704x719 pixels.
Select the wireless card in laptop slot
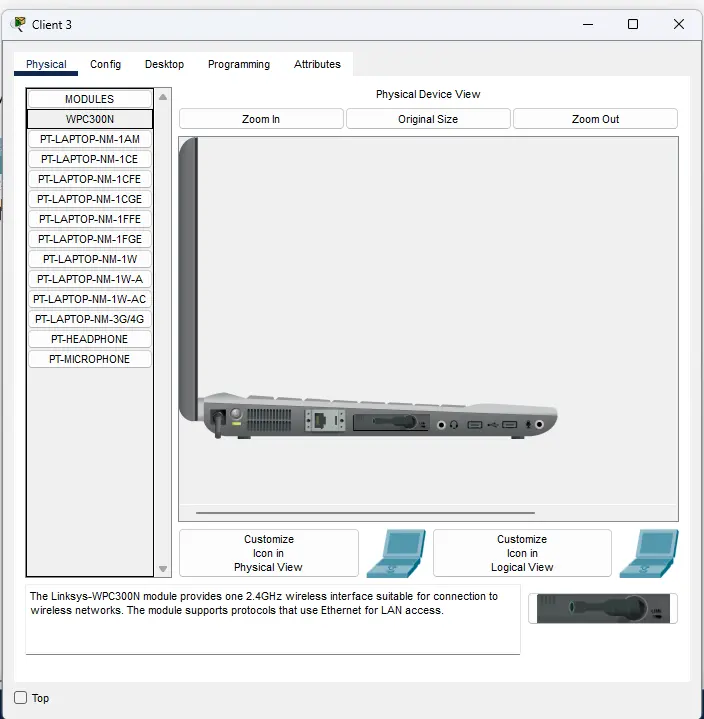(392, 422)
